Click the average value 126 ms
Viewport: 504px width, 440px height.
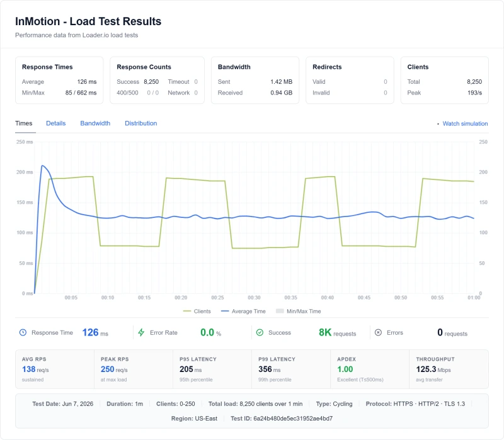click(87, 82)
